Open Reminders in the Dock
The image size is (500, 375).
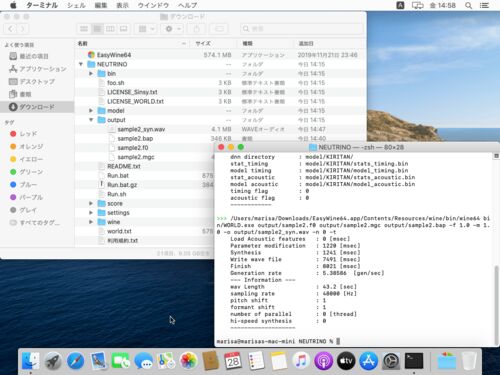pyautogui.click(x=256, y=361)
